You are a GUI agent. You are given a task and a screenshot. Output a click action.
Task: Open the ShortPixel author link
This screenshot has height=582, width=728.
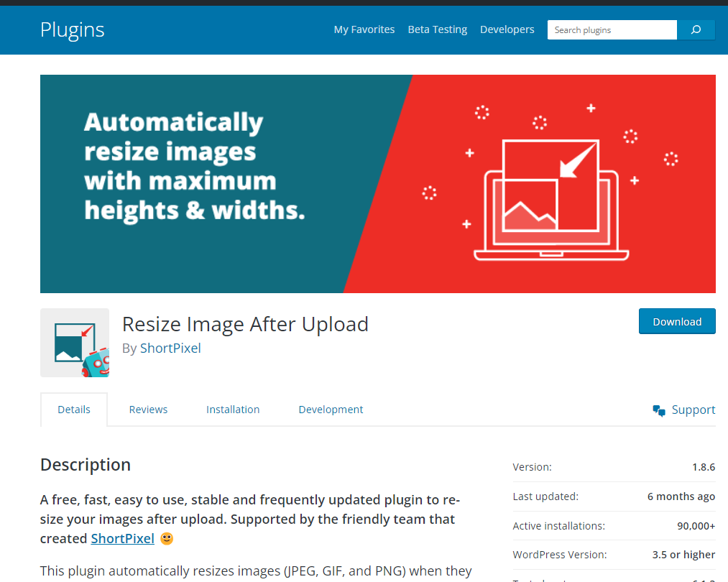pyautogui.click(x=170, y=348)
